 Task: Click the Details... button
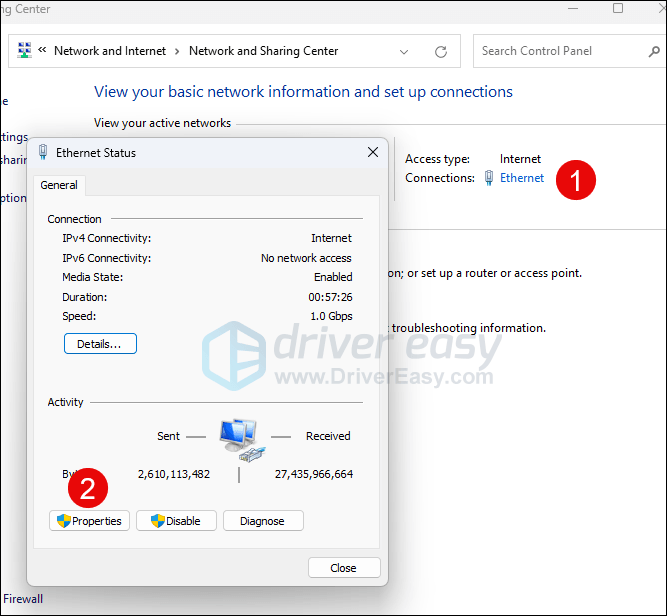click(100, 344)
